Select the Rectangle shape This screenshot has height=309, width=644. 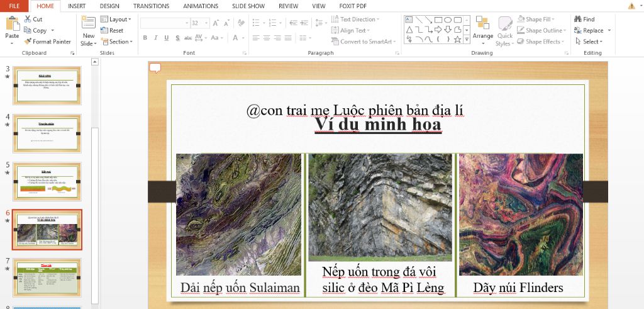(438, 20)
